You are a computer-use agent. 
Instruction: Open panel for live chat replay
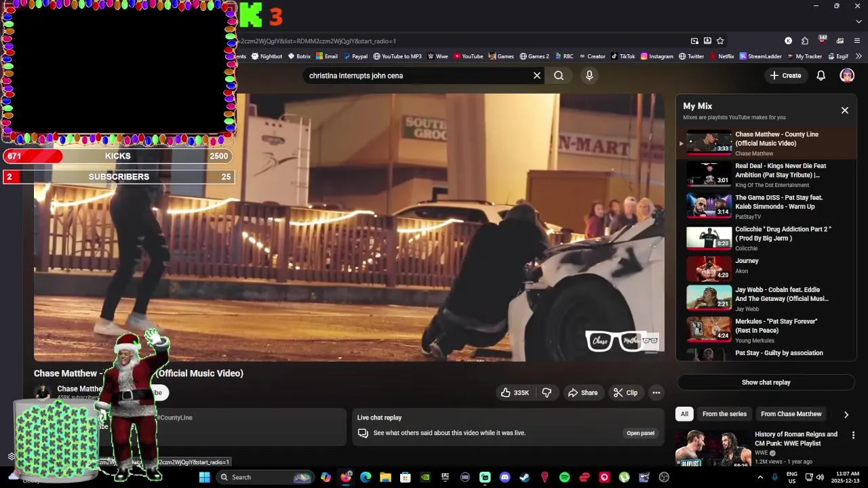click(640, 433)
